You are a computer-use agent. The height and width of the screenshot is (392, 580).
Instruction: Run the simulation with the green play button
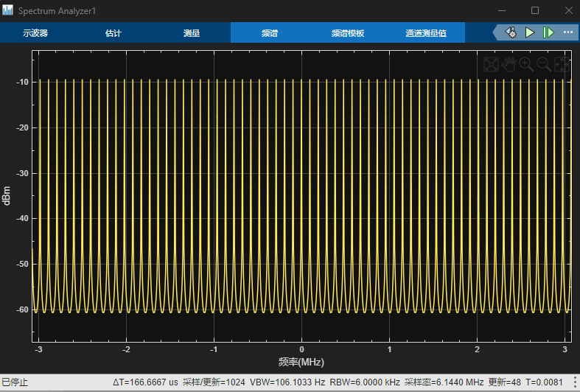(530, 32)
